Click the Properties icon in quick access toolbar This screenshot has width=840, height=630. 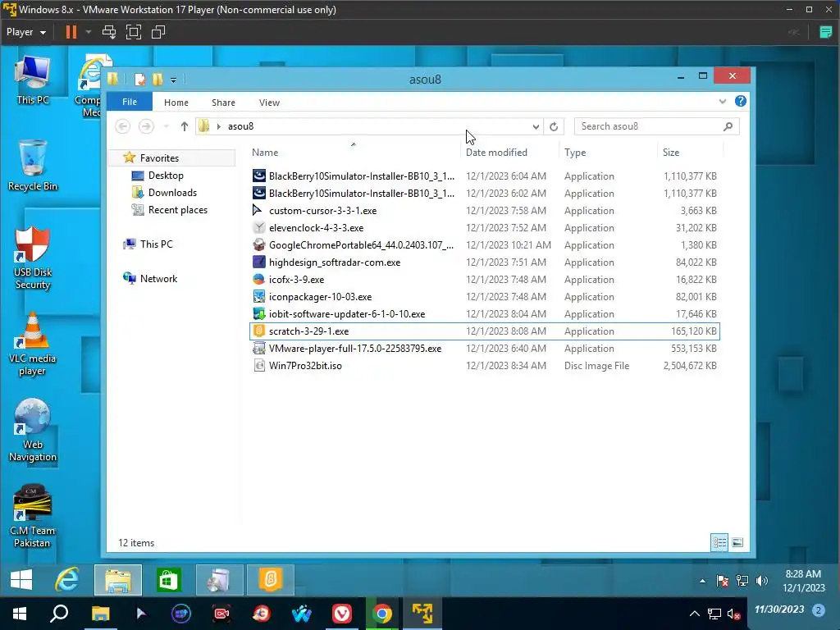[x=140, y=80]
